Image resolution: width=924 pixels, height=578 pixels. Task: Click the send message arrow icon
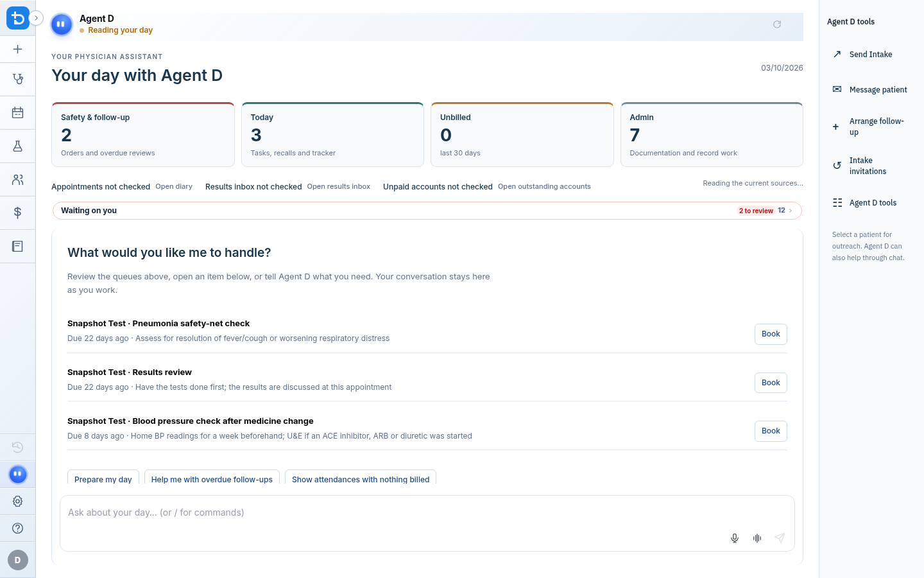click(780, 538)
